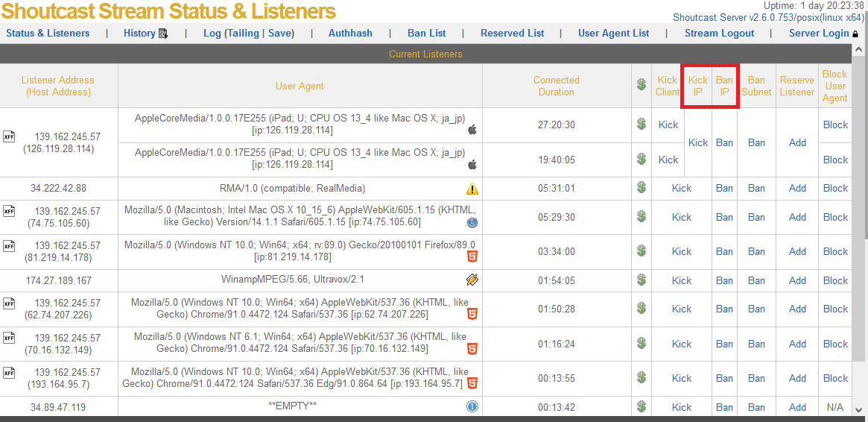Click the Apple icon in the 27:20:30 row
Screen dimensions: 868x422
[x=472, y=130]
